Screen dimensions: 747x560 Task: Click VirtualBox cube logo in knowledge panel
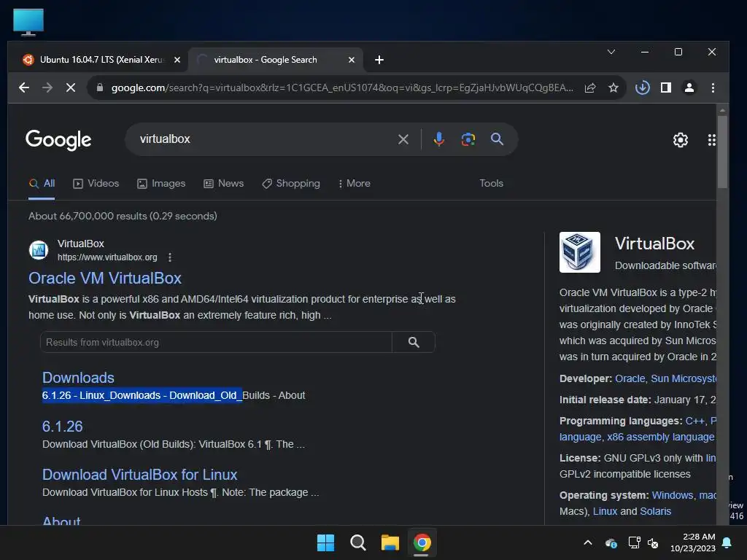point(580,252)
